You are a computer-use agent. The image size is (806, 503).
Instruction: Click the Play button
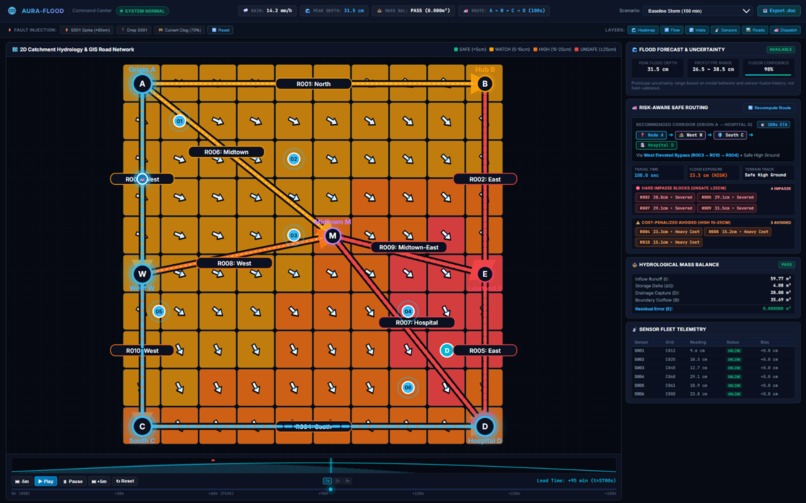(x=46, y=481)
